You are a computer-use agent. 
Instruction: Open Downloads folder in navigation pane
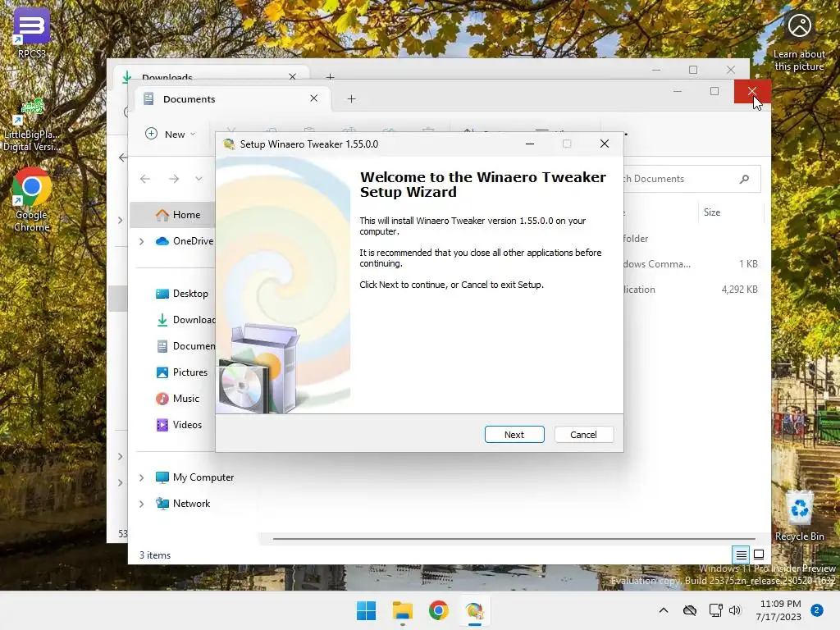coord(185,320)
